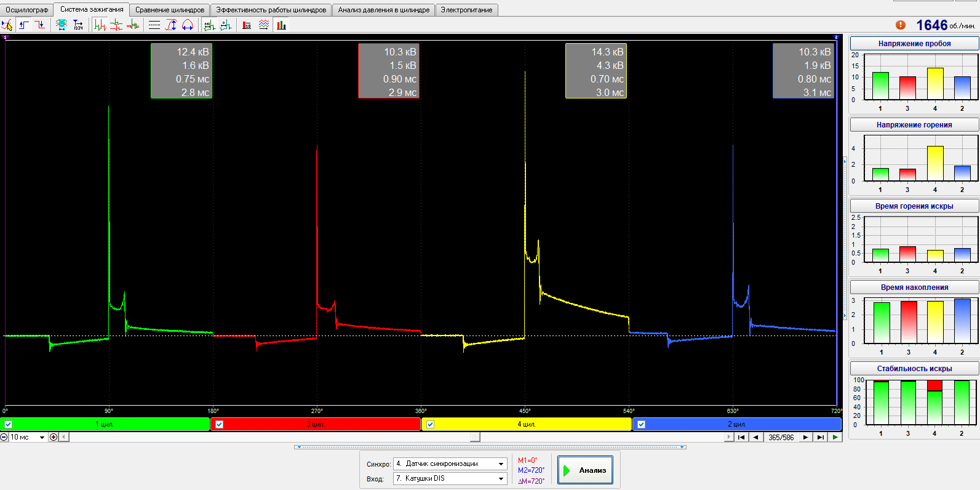The height and width of the screenshot is (490, 980).
Task: Click the scrollbar right arrow
Action: point(729,437)
